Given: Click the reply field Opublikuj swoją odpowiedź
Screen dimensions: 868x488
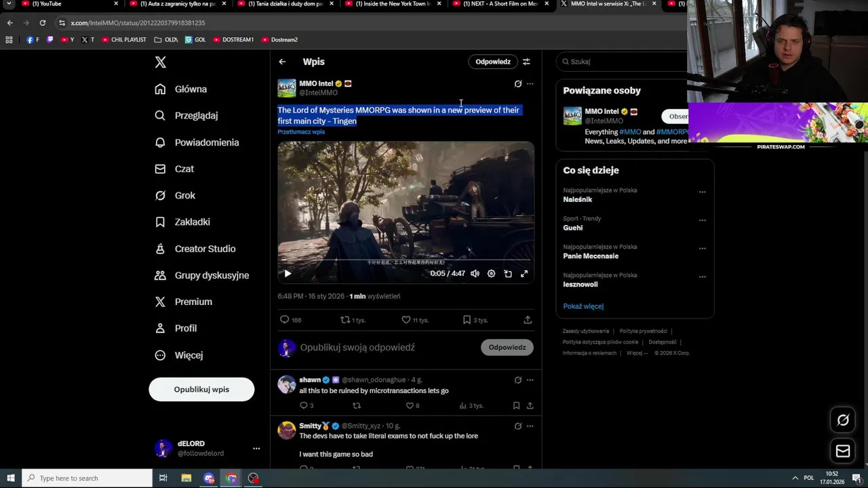Looking at the screenshot, I should click(357, 348).
